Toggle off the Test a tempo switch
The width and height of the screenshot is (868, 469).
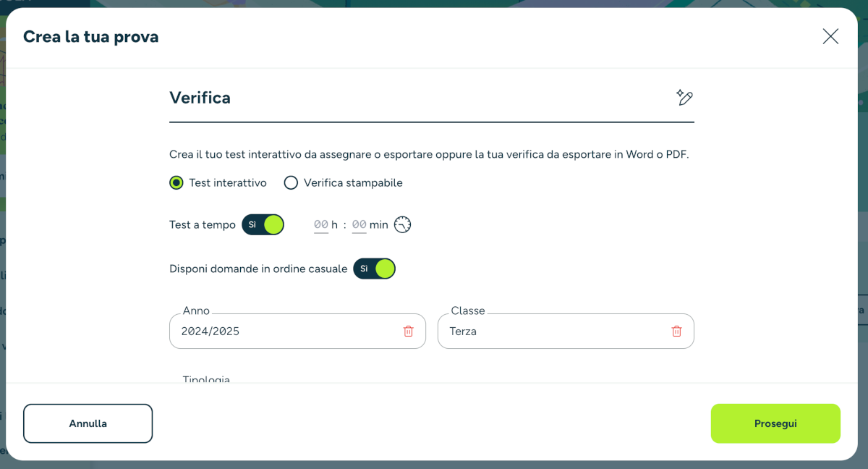[x=263, y=224]
